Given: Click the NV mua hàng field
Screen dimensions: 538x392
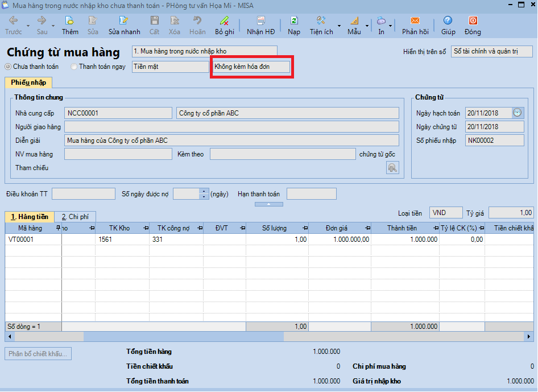Looking at the screenshot, I should coord(118,154).
